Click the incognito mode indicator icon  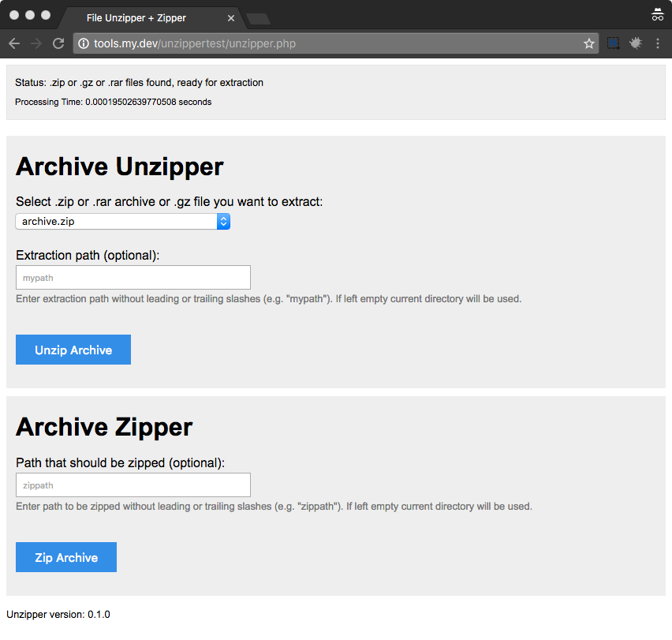659,14
